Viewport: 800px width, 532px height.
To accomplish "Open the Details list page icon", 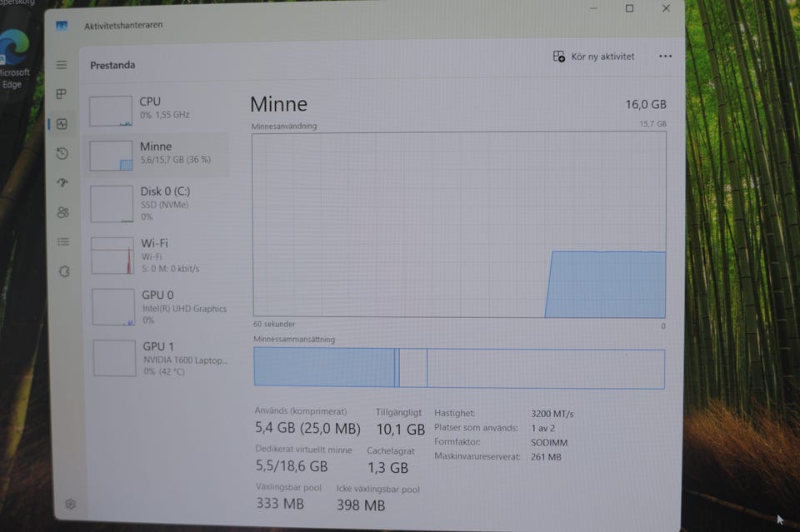I will [63, 241].
